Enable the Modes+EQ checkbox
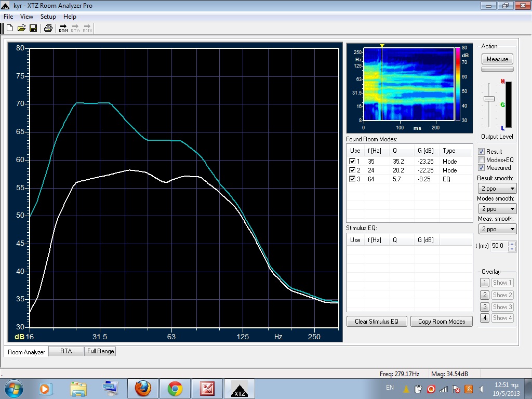The image size is (532, 399). (481, 160)
